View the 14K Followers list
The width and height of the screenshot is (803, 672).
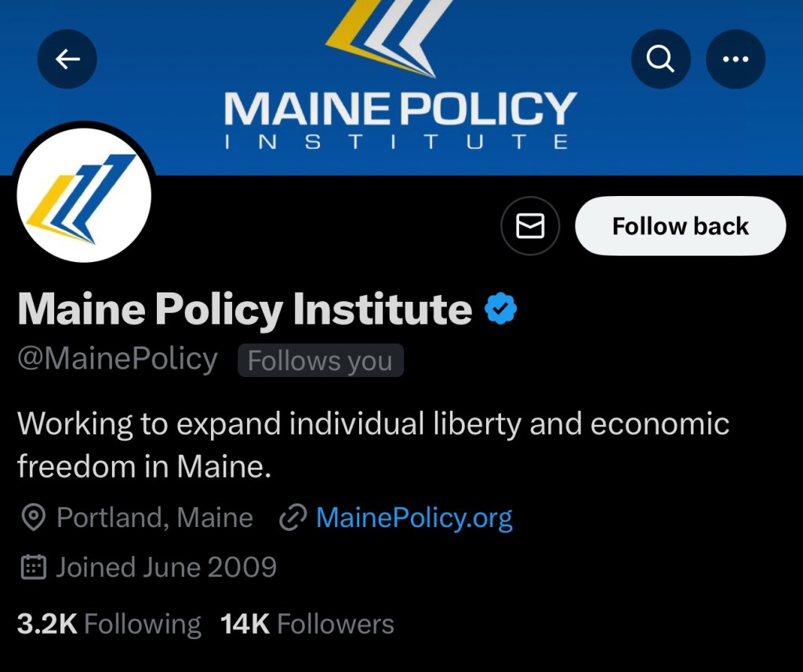click(x=307, y=624)
